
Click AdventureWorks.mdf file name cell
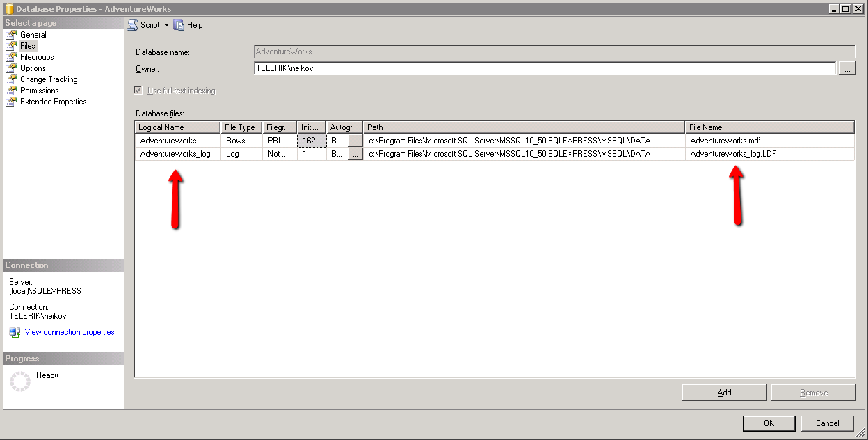click(x=770, y=141)
